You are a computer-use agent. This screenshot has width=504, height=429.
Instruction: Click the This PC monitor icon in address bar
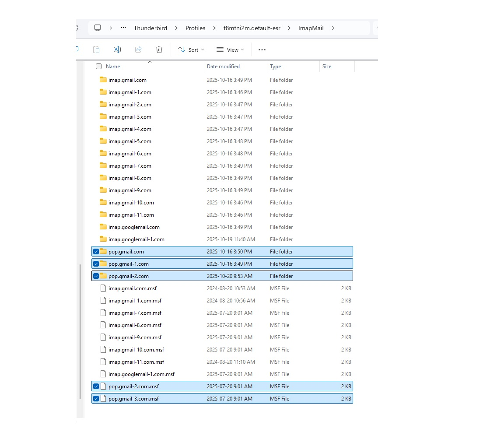[98, 28]
